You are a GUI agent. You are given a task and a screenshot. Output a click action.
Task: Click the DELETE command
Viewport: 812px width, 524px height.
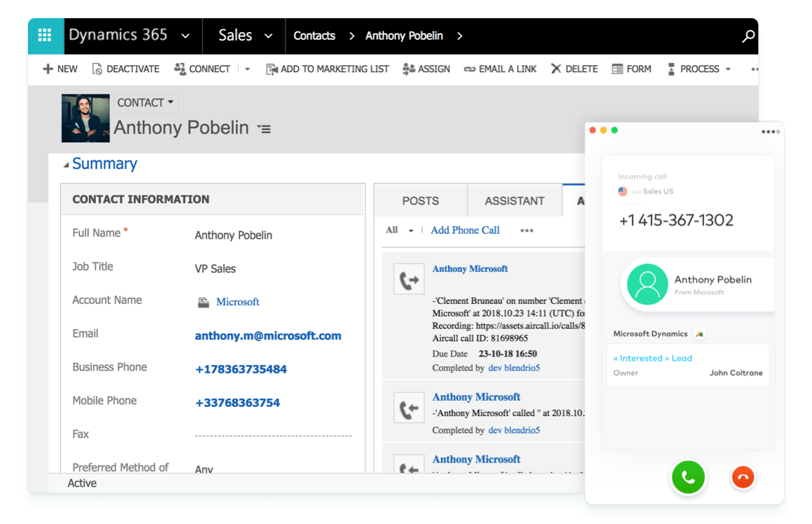(574, 69)
